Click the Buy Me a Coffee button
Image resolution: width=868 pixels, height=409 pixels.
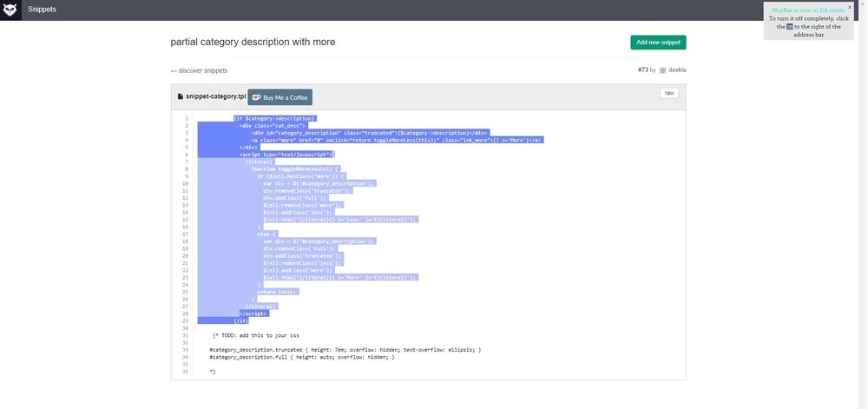(280, 97)
